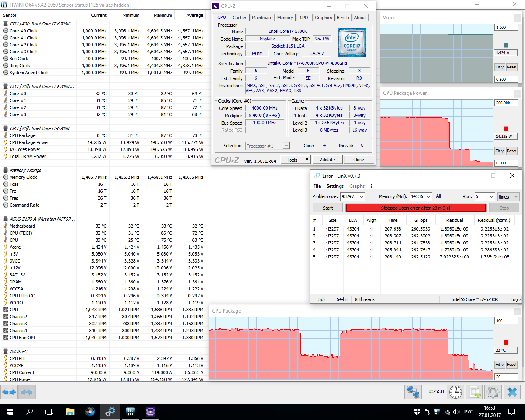Image resolution: width=525 pixels, height=420 pixels.
Task: Click Fit y in the Vcore graph
Action: (x=499, y=67)
